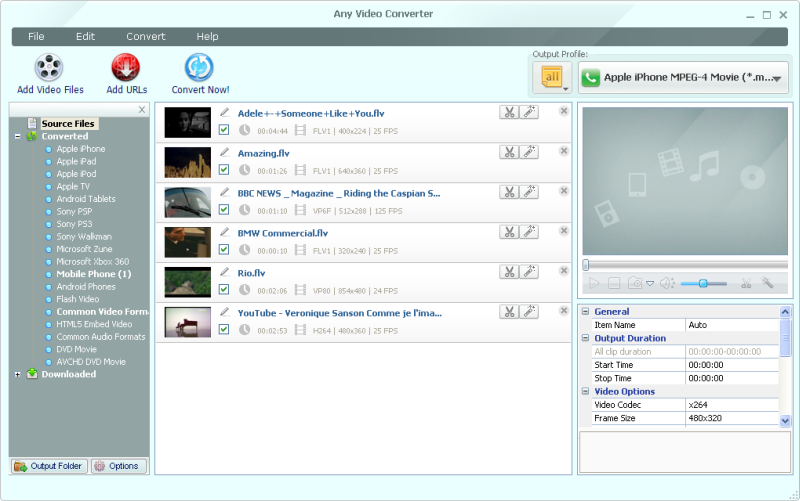Uncheck the Adele+-+Someone+Like+You.flv checkbox
This screenshot has height=501, width=800.
(x=224, y=129)
